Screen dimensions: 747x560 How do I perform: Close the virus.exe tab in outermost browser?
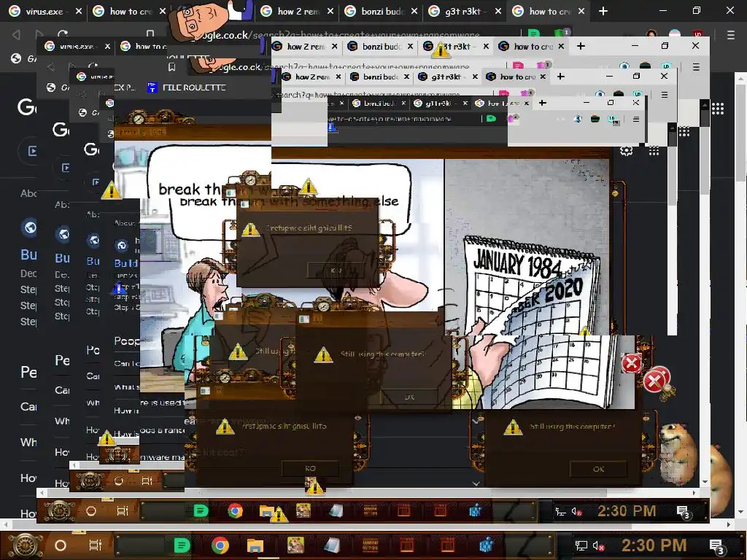79,11
